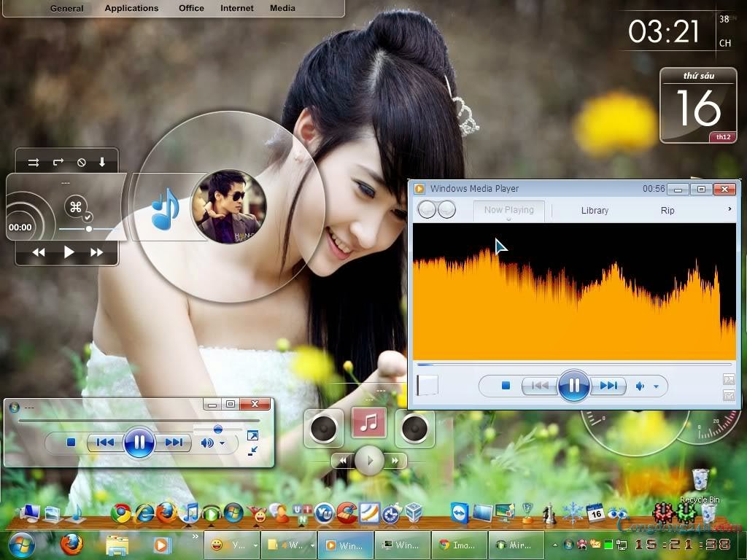Open the pinned Explorer folder on taskbar

pyautogui.click(x=117, y=545)
